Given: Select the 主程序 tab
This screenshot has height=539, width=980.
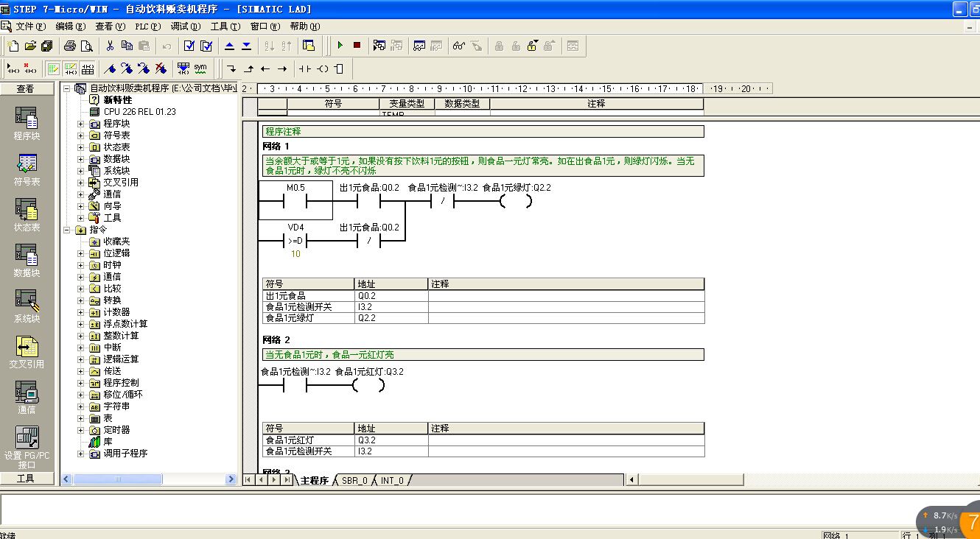Looking at the screenshot, I should click(x=315, y=480).
